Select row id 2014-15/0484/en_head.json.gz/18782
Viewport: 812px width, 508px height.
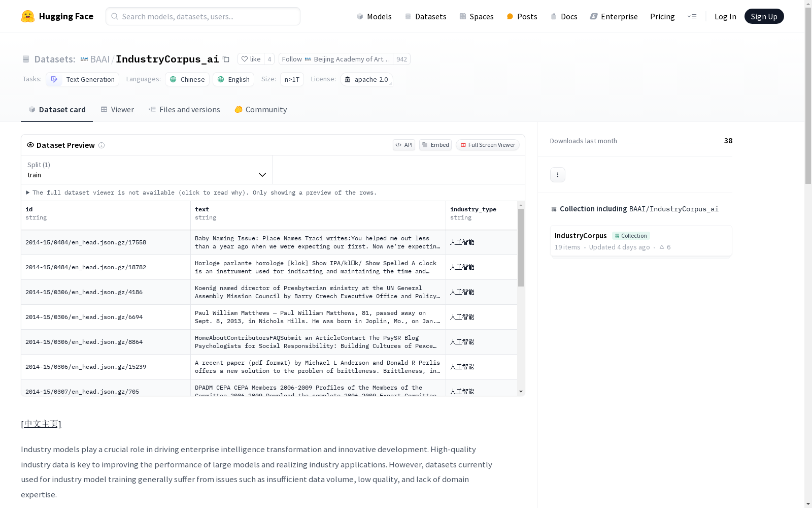tap(106, 267)
